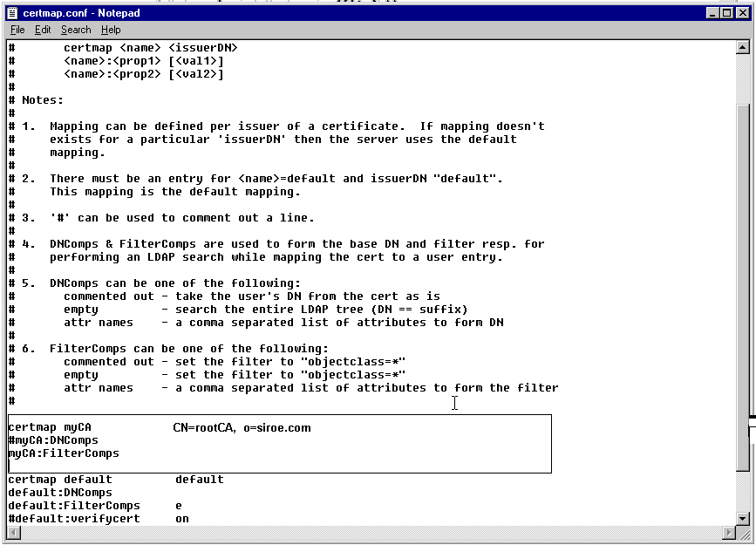The width and height of the screenshot is (756, 545).
Task: Click the Notepad title bar icon
Action: coord(13,13)
